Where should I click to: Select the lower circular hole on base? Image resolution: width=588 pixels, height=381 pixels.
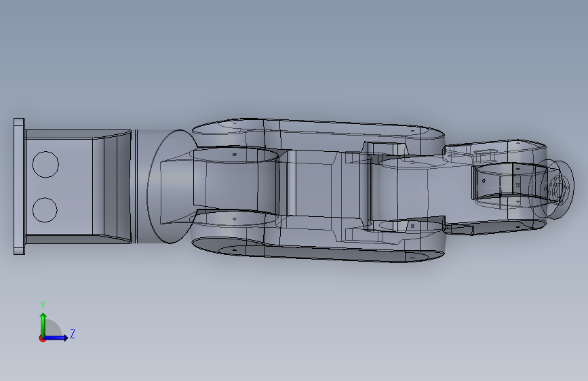click(x=45, y=209)
